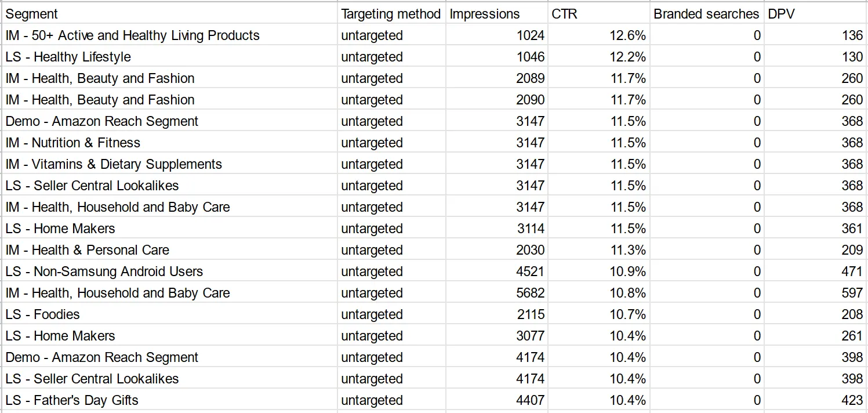Viewport: 868px width, 413px height.
Task: Click the LS - Healthy Lifestyle cell
Action: tap(169, 57)
